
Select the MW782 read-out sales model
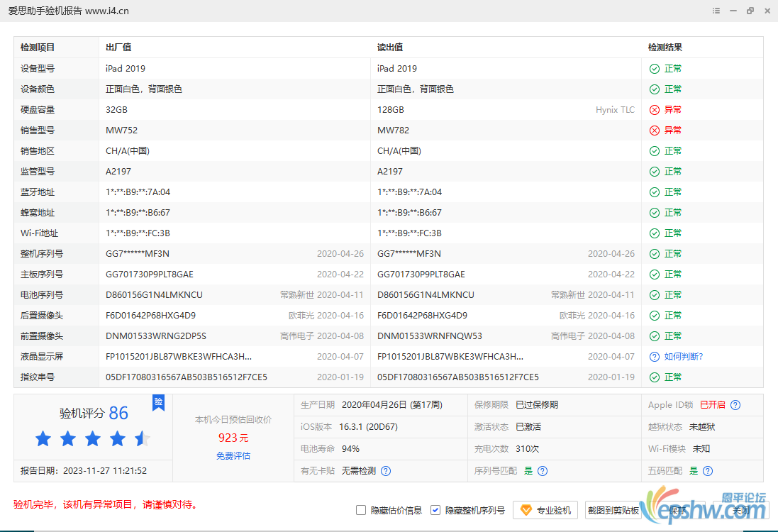tap(393, 131)
